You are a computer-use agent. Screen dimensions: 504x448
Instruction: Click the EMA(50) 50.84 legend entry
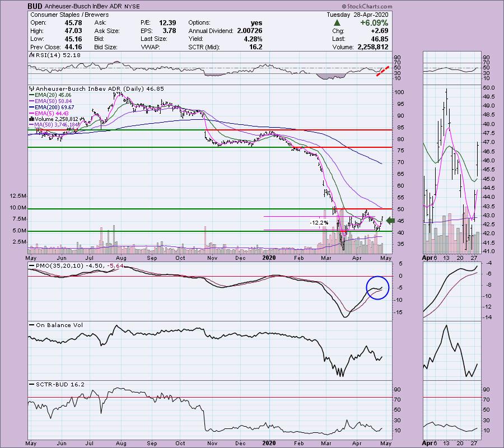pos(50,101)
